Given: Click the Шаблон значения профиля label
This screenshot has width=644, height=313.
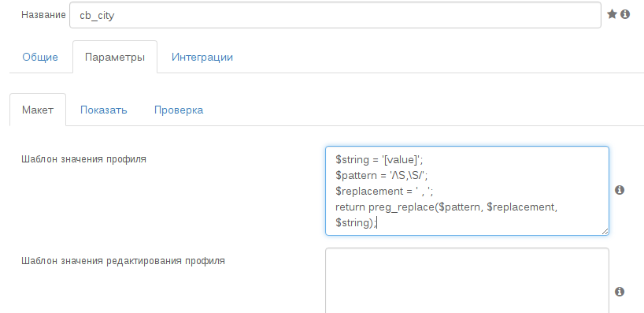Looking at the screenshot, I should pyautogui.click(x=83, y=159).
